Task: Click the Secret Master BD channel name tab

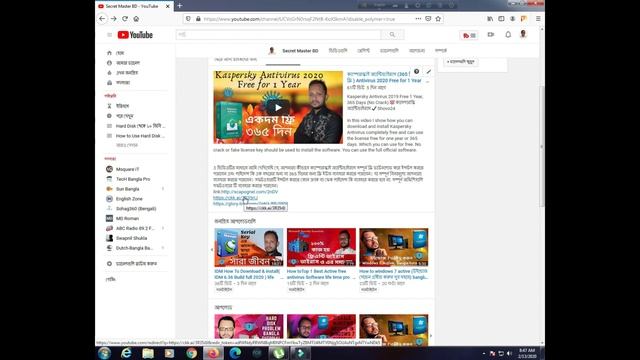Action: pos(300,51)
